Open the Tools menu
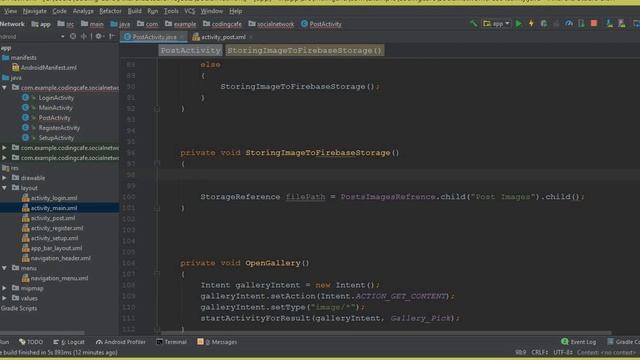 click(x=171, y=11)
